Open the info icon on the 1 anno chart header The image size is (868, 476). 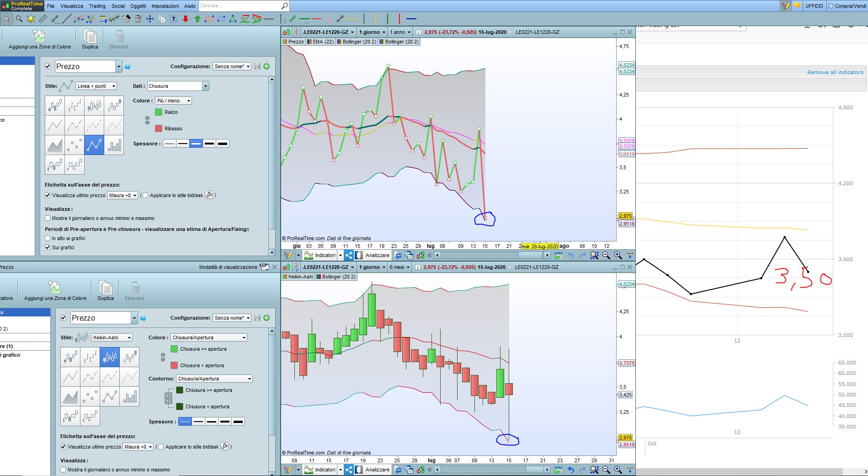coord(419,32)
